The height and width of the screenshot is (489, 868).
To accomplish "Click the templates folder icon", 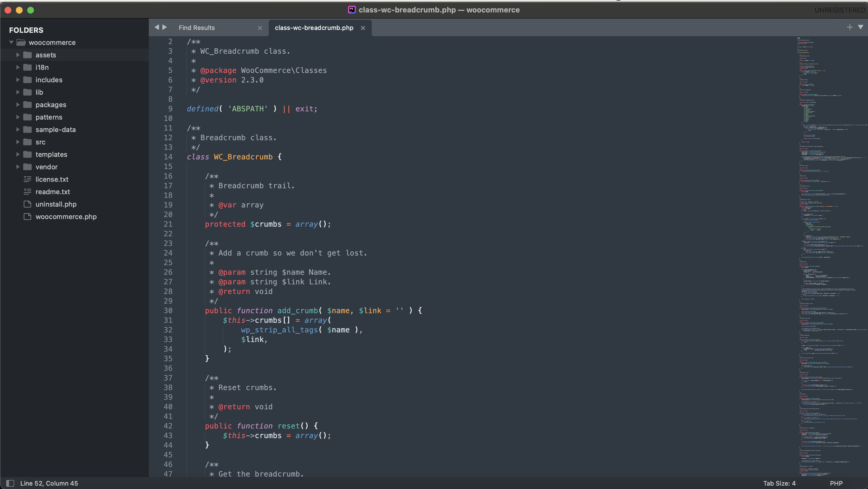I will pos(28,155).
